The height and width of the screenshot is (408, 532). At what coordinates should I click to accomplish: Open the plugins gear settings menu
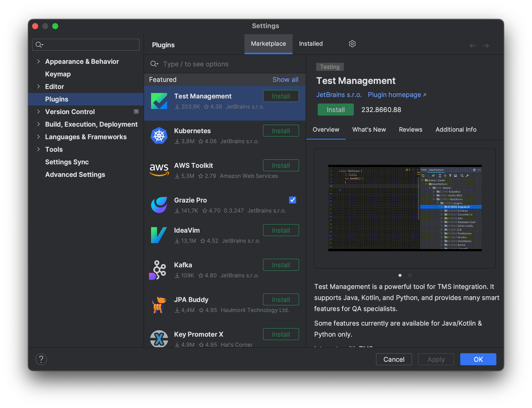tap(352, 44)
